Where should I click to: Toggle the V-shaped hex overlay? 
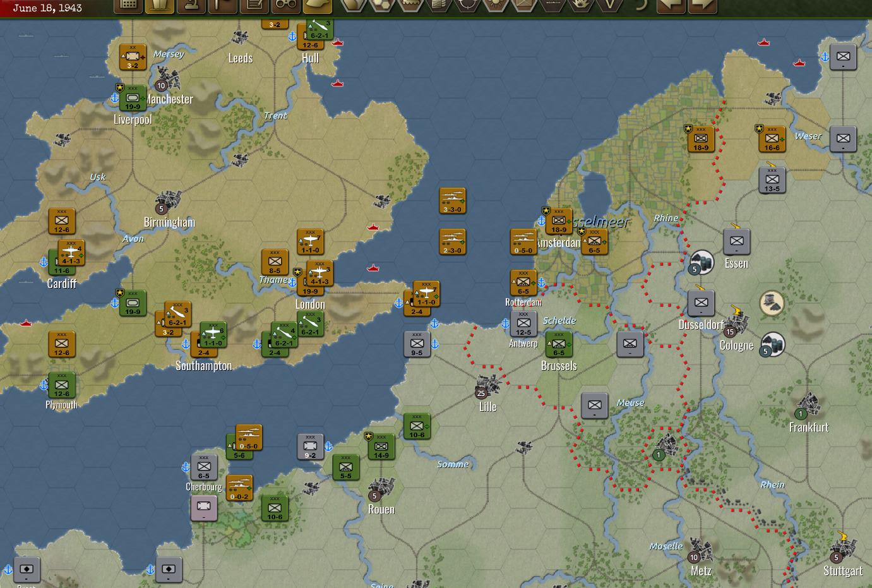click(x=609, y=6)
